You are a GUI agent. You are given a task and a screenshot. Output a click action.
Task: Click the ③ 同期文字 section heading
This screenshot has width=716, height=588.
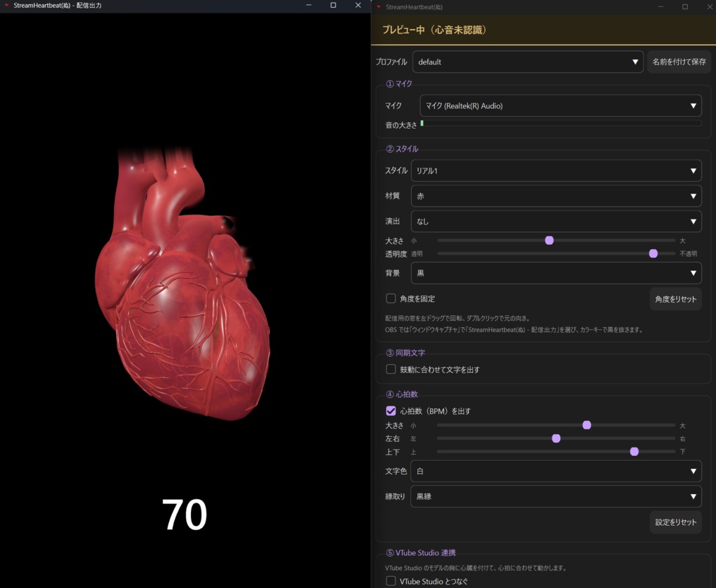click(406, 353)
